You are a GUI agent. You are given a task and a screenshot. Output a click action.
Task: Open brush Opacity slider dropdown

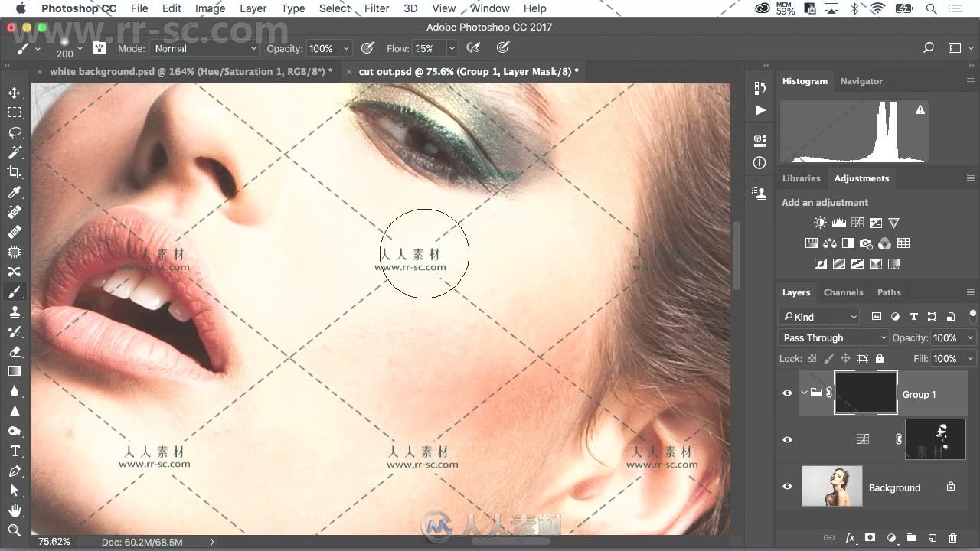tap(346, 48)
